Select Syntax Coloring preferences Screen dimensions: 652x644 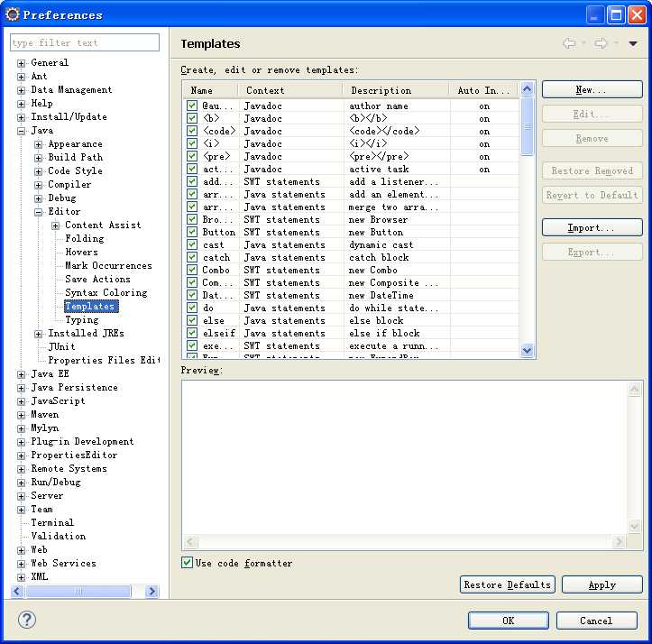[106, 292]
